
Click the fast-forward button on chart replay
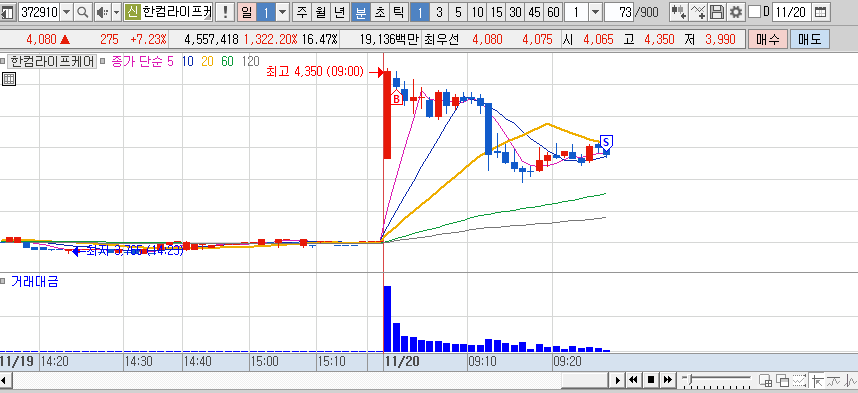point(668,380)
